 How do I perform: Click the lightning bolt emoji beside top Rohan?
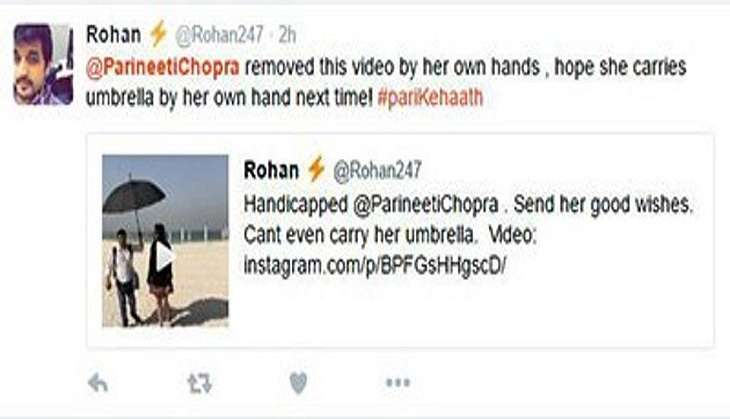click(158, 34)
